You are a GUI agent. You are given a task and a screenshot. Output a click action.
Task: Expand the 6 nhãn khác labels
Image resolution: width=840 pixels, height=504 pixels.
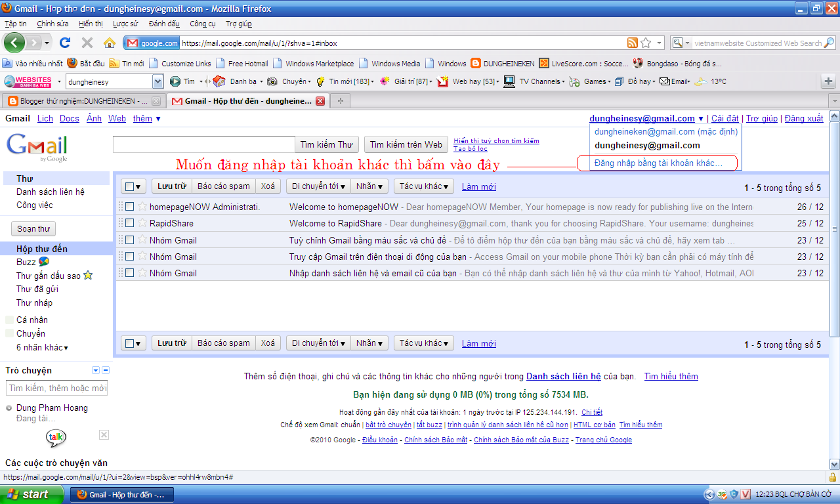coord(42,347)
